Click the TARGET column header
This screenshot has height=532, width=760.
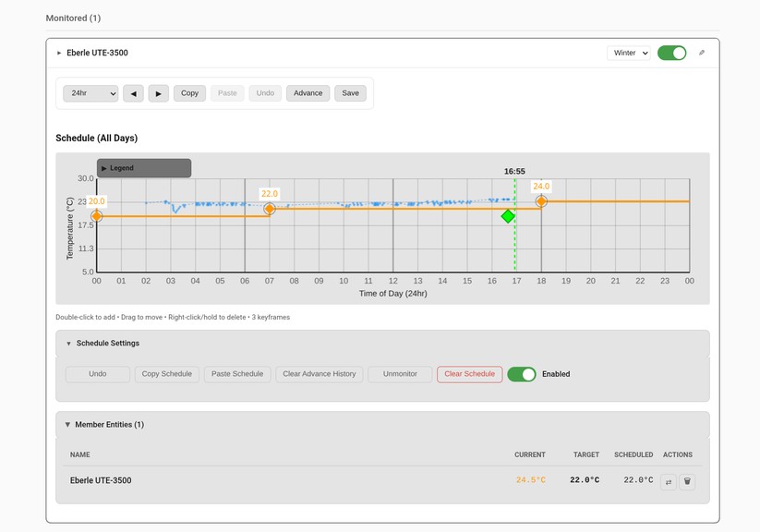[x=586, y=455]
